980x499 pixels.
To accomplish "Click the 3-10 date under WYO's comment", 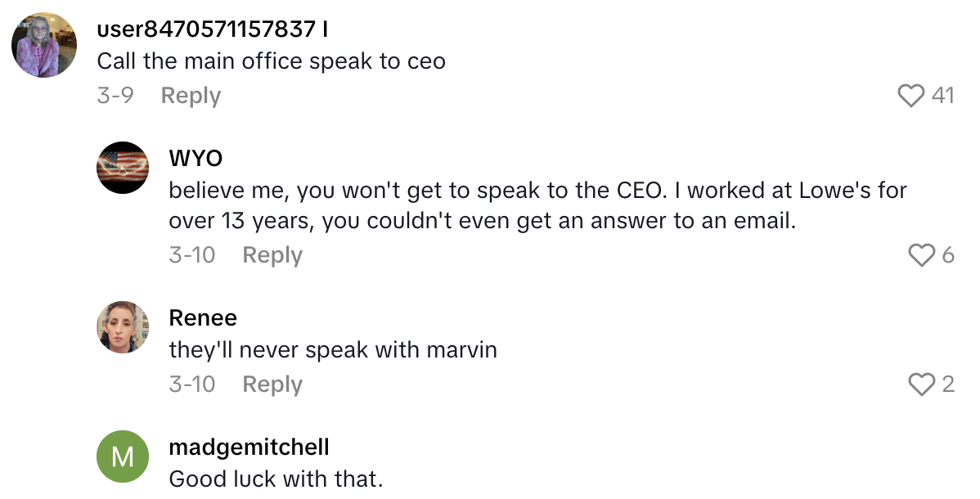I will [192, 255].
